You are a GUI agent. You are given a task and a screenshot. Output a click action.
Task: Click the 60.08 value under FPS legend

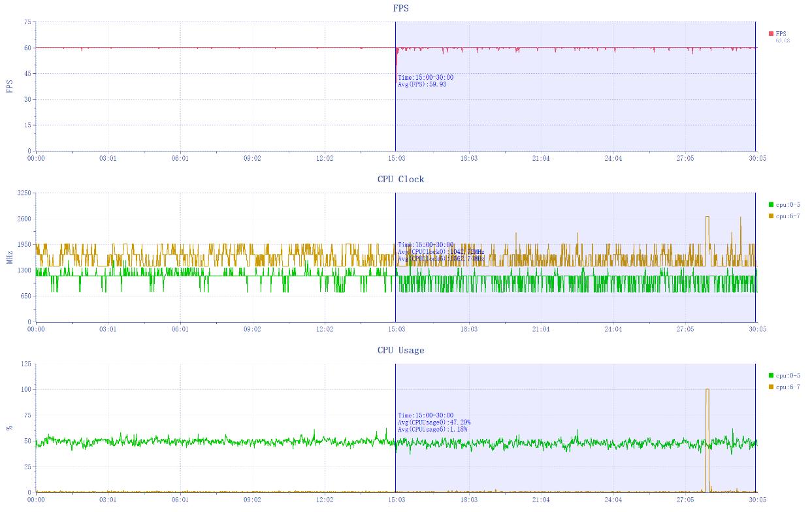783,40
